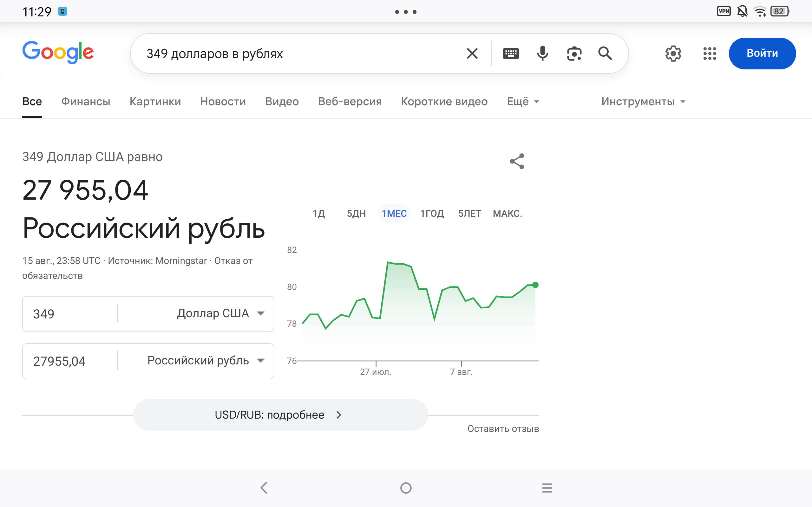
Task: Open the on-screen keyboard icon in search bar
Action: [511, 53]
